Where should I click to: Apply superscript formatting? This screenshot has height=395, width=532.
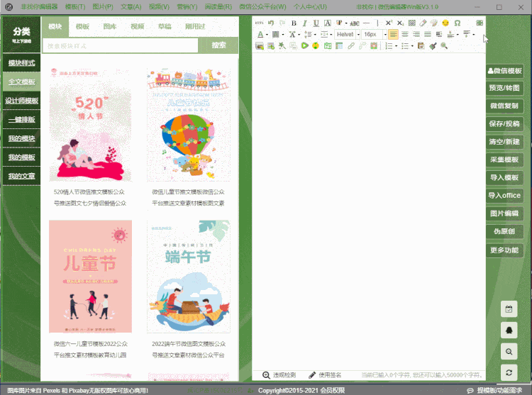pyautogui.click(x=389, y=23)
